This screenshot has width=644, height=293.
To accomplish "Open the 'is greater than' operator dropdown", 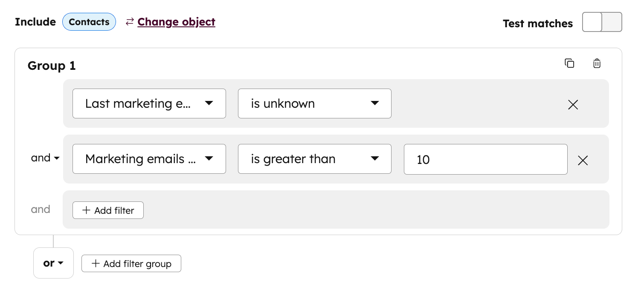I will pos(314,158).
